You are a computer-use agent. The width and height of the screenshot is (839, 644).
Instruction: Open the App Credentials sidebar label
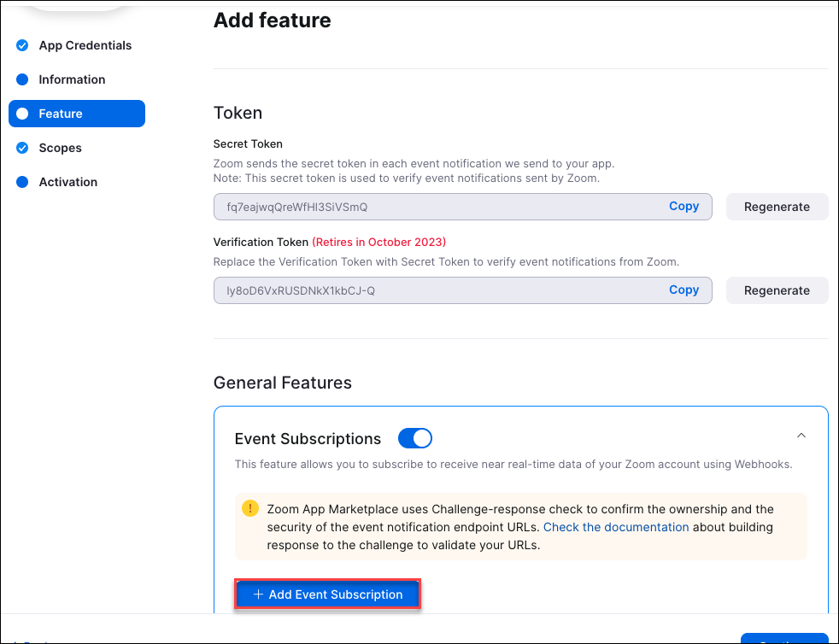click(85, 45)
